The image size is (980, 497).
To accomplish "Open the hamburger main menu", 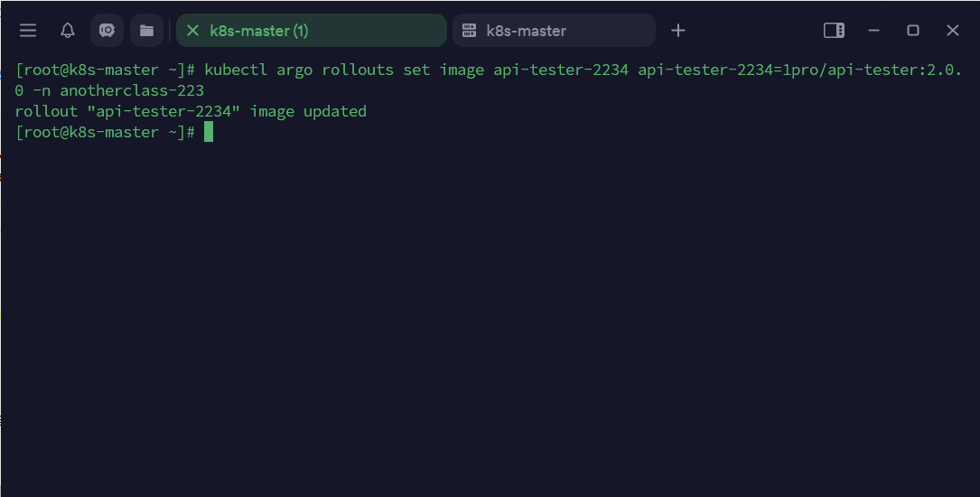I will click(28, 31).
